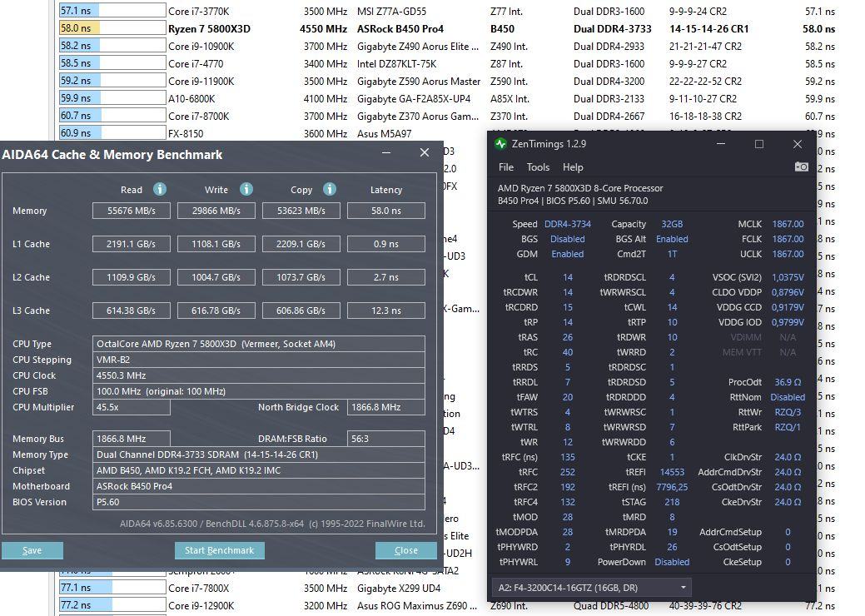The height and width of the screenshot is (616, 865).
Task: Click the L2 Cache Latency value 2.7 ns
Action: (386, 277)
